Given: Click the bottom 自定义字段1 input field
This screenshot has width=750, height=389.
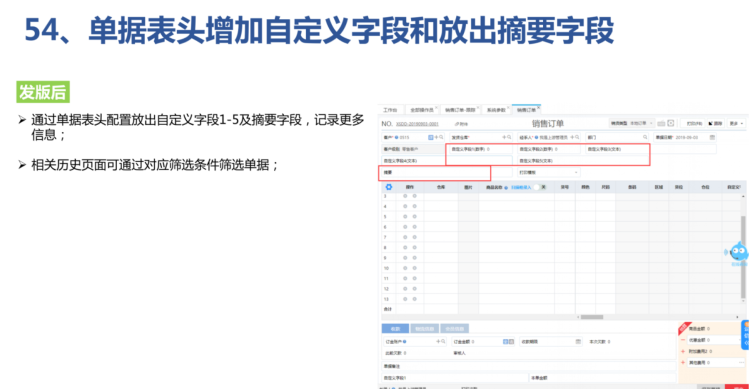Looking at the screenshot, I should (454, 378).
